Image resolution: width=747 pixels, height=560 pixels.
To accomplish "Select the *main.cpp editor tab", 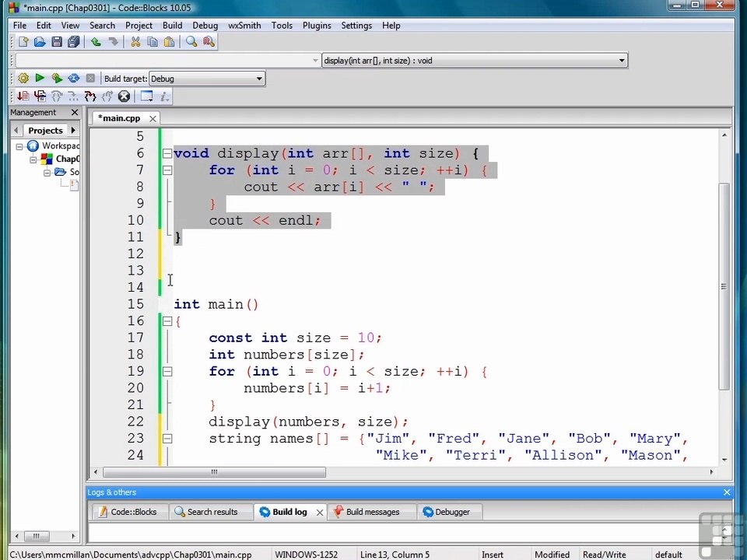I will tap(119, 118).
